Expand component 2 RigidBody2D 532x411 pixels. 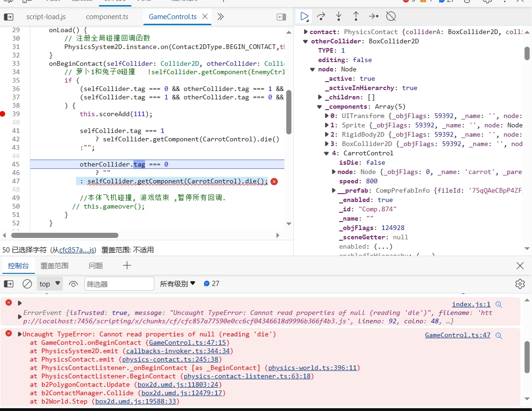327,135
